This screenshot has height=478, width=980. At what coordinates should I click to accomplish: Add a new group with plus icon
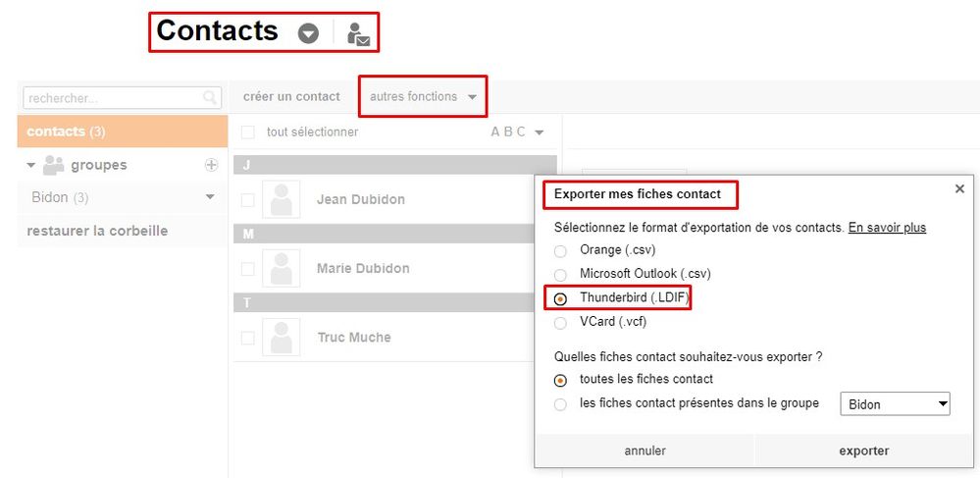[211, 165]
